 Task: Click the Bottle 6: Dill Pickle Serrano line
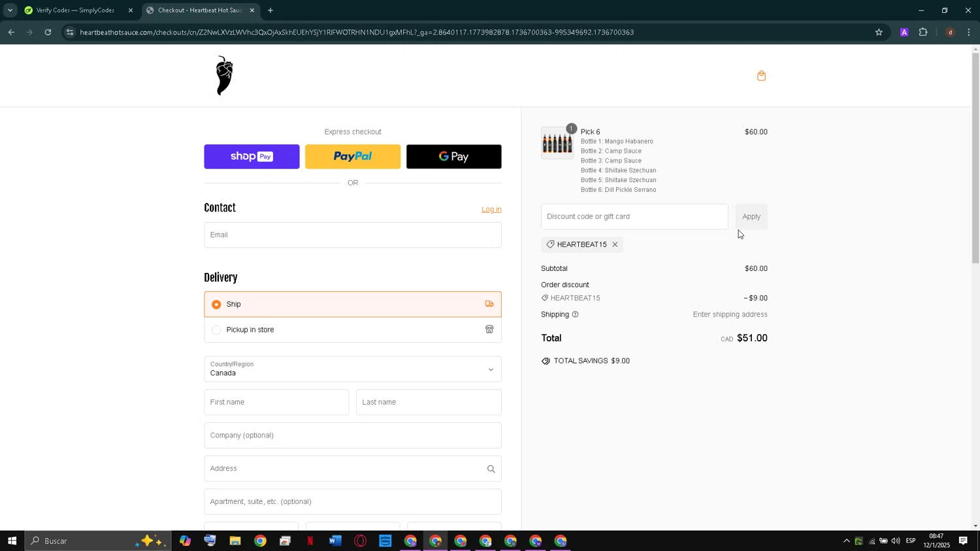point(618,190)
